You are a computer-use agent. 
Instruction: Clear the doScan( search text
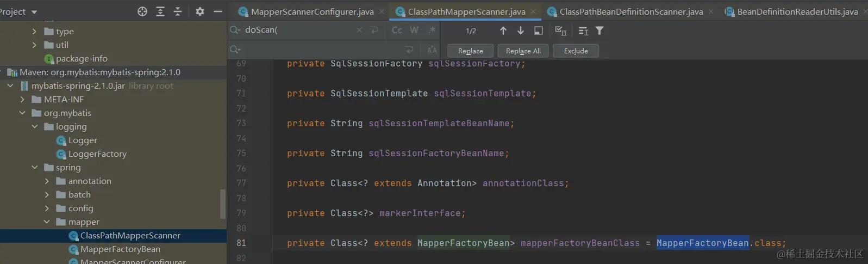[x=359, y=30]
